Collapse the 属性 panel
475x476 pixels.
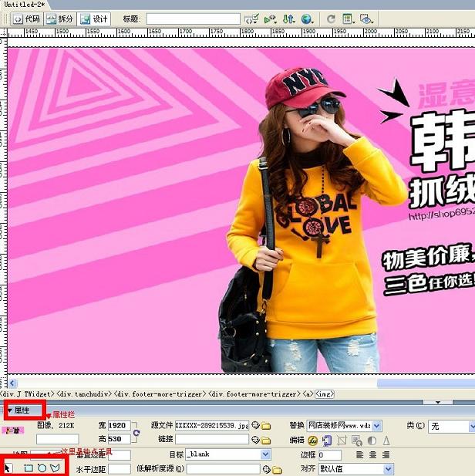click(x=10, y=410)
